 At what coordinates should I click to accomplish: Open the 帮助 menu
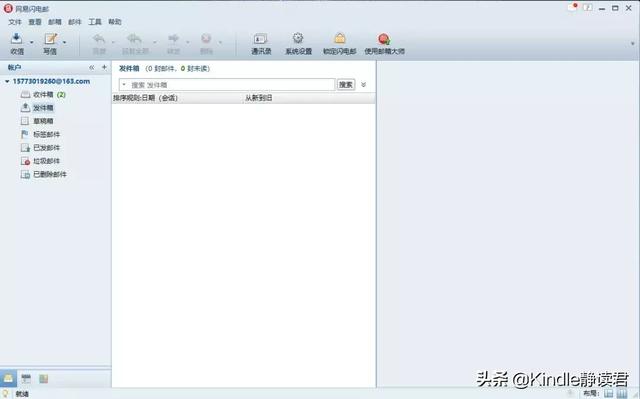(x=115, y=22)
